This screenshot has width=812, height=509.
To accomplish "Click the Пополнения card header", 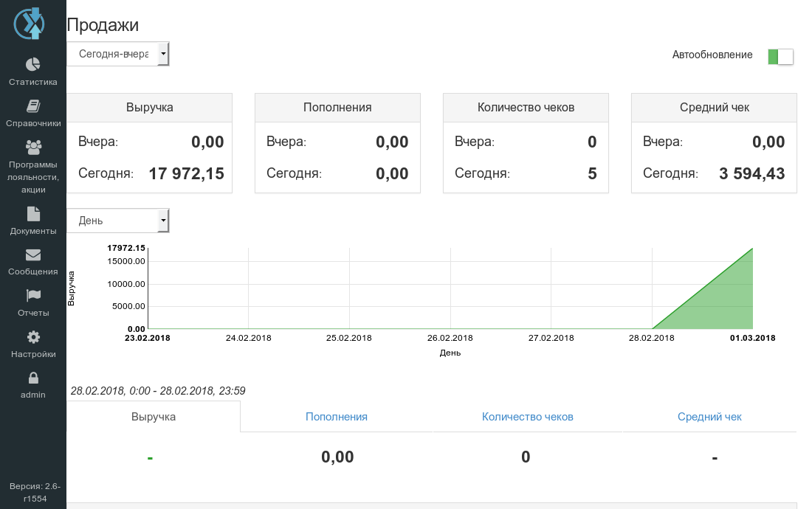I will (x=337, y=107).
